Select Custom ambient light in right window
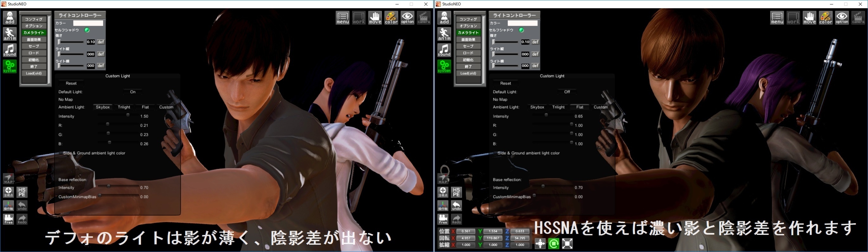This screenshot has height=252, width=868. coord(601,107)
